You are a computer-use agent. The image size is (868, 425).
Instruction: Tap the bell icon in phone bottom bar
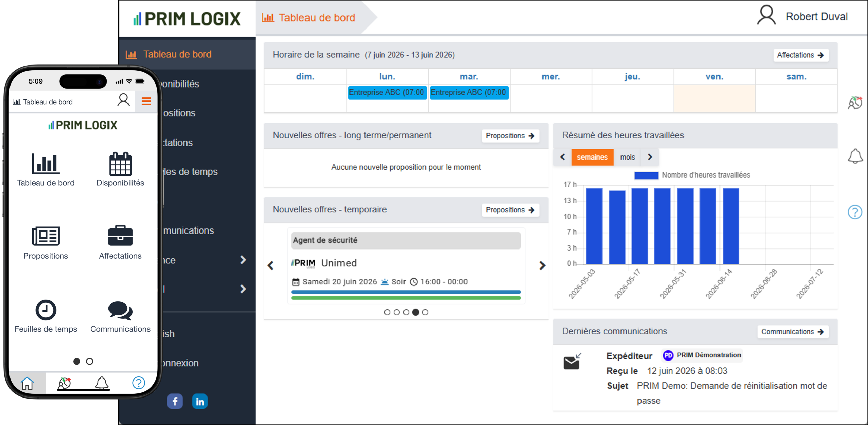click(101, 383)
